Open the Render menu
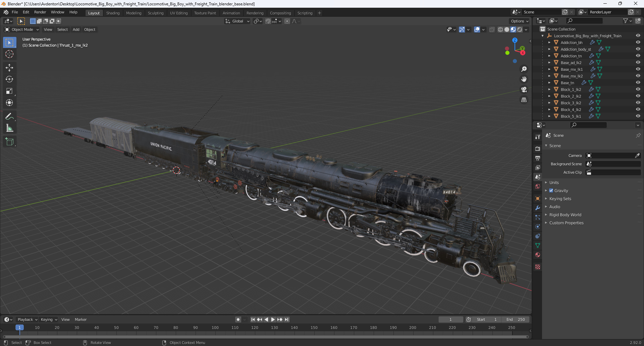This screenshot has height=346, width=644. 40,12
